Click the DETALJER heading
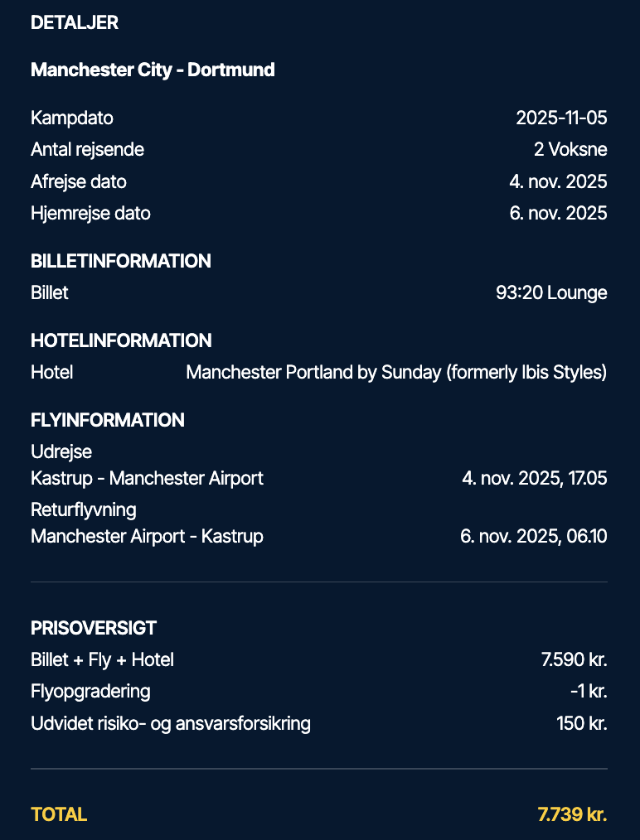This screenshot has width=640, height=840. pyautogui.click(x=75, y=23)
